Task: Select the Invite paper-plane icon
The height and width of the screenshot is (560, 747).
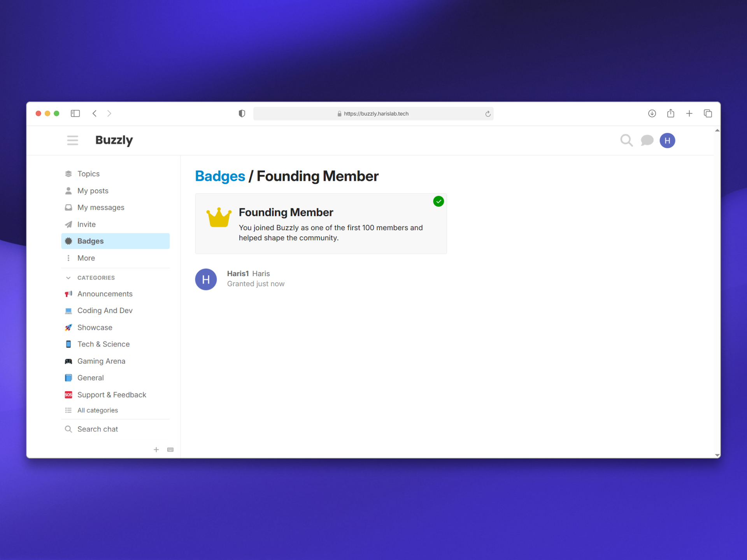Action: pyautogui.click(x=68, y=224)
